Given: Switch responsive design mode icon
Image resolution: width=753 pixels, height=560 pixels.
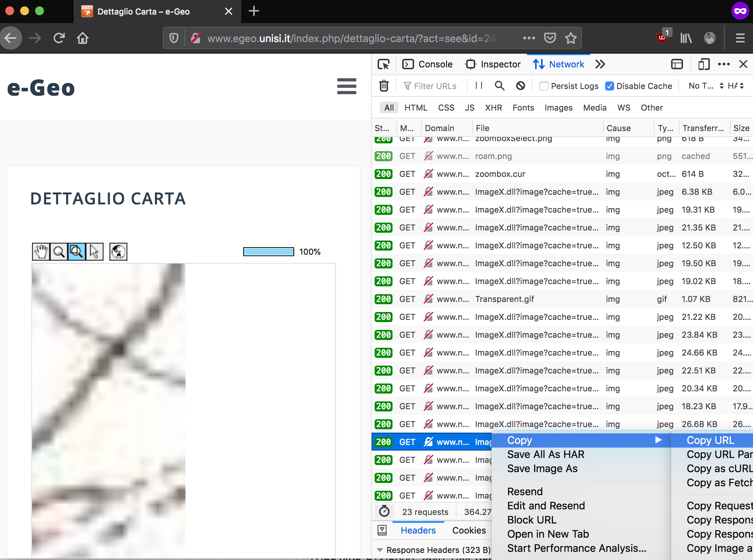Looking at the screenshot, I should point(703,64).
